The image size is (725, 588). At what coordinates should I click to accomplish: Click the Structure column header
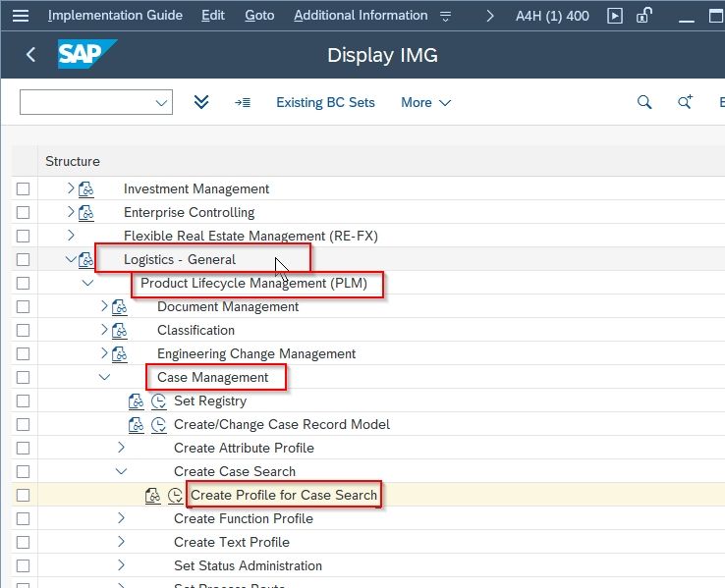[73, 161]
